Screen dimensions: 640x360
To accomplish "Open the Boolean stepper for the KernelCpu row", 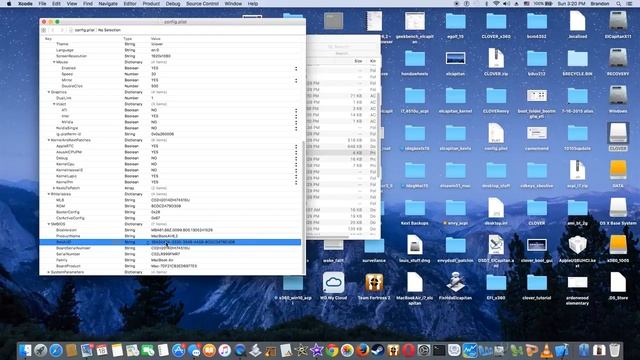I will pos(296,164).
